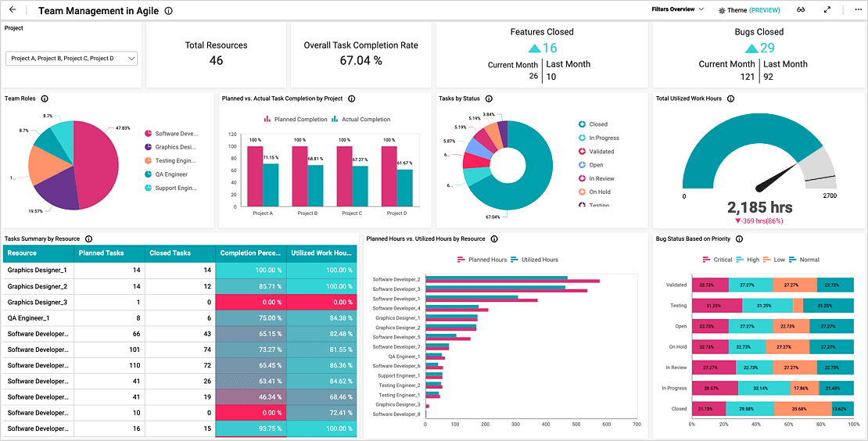Viewport: 868px width, 441px height.
Task: Open dashboard info icon beside Team Management title
Action: [x=169, y=10]
